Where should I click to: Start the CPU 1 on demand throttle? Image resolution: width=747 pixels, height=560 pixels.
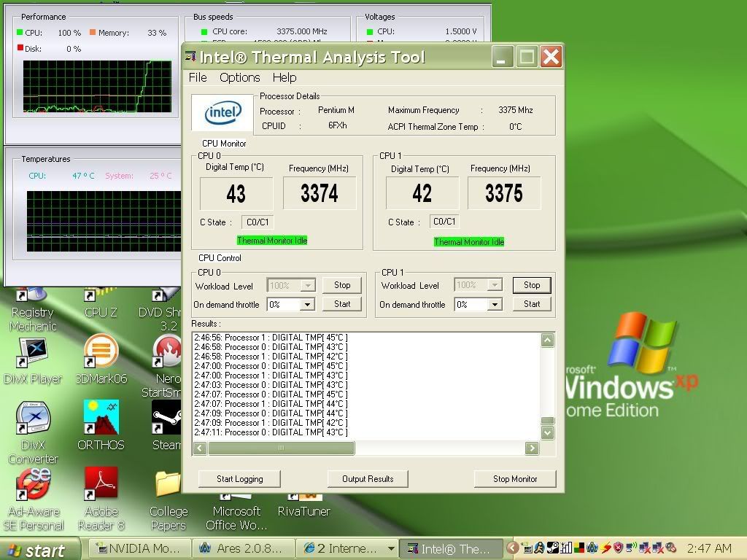532,304
